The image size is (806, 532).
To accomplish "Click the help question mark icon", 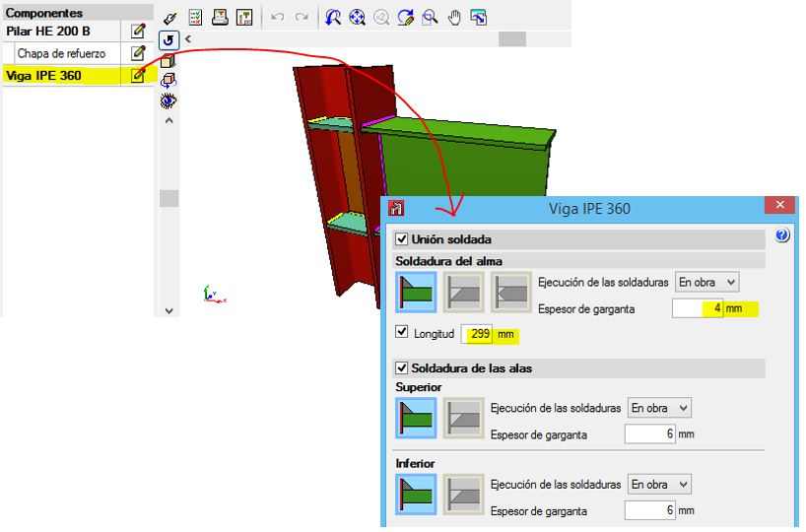I will point(781,235).
